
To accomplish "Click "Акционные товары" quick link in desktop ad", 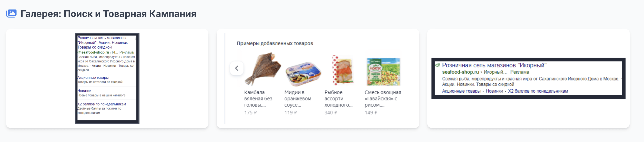I will pyautogui.click(x=461, y=91).
